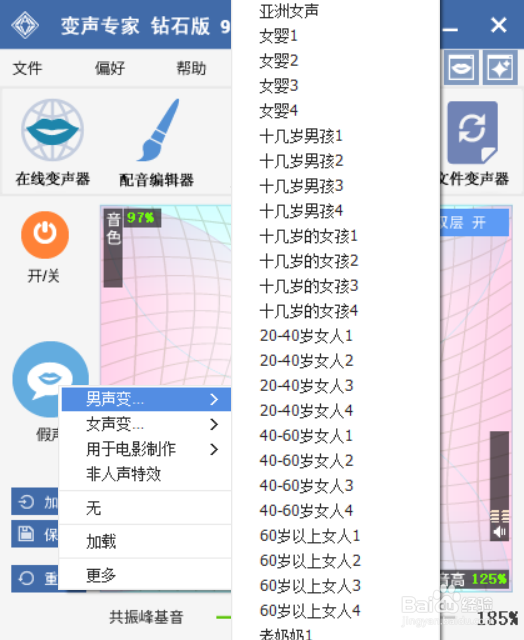Choose 十几岁的女孩1 voice preset
Screen dimensions: 524x640
tap(309, 236)
